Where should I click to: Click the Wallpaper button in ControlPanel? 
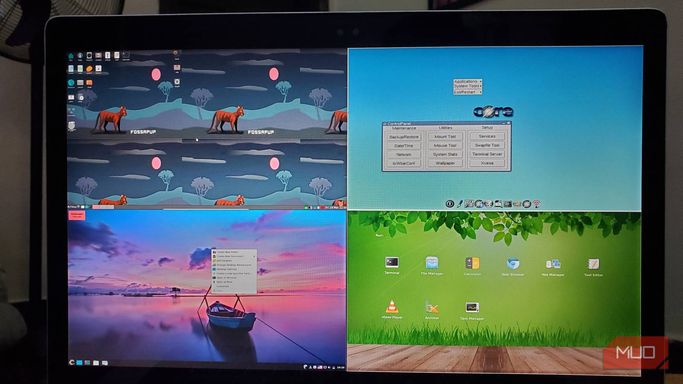[x=445, y=163]
